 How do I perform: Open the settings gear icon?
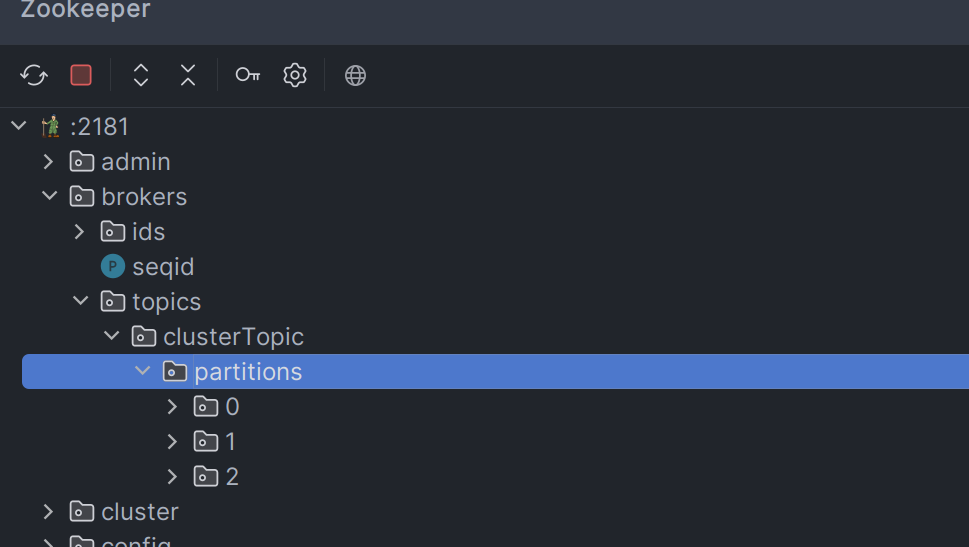coord(294,75)
